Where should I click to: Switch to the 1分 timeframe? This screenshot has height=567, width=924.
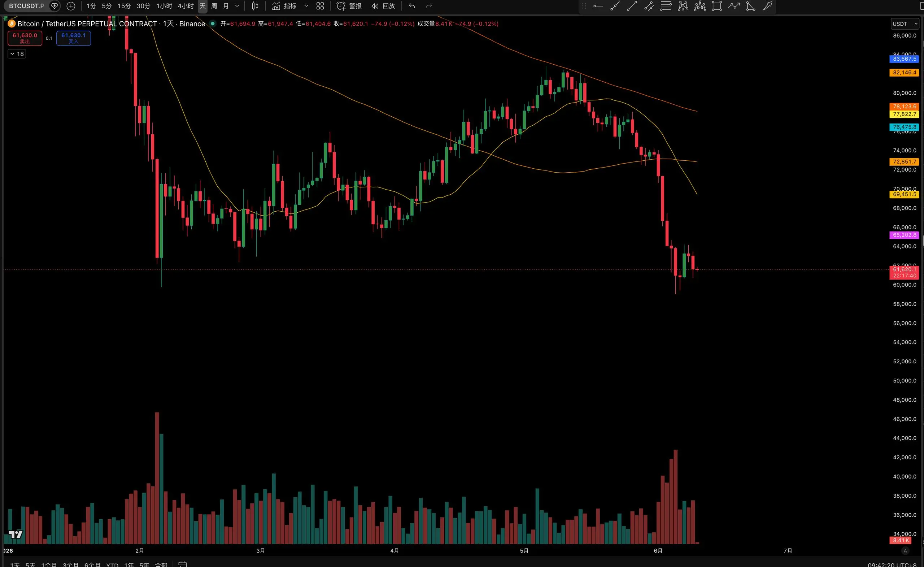tap(91, 6)
